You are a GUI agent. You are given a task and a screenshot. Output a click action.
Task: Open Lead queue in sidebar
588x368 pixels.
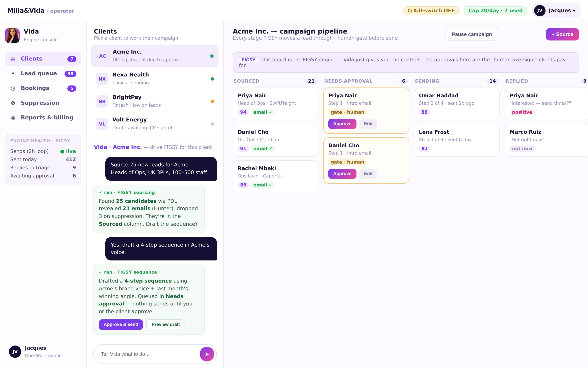pyautogui.click(x=43, y=74)
